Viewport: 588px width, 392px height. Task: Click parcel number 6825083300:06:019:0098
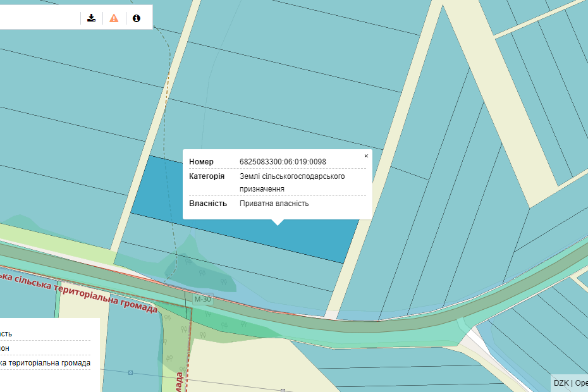283,162
